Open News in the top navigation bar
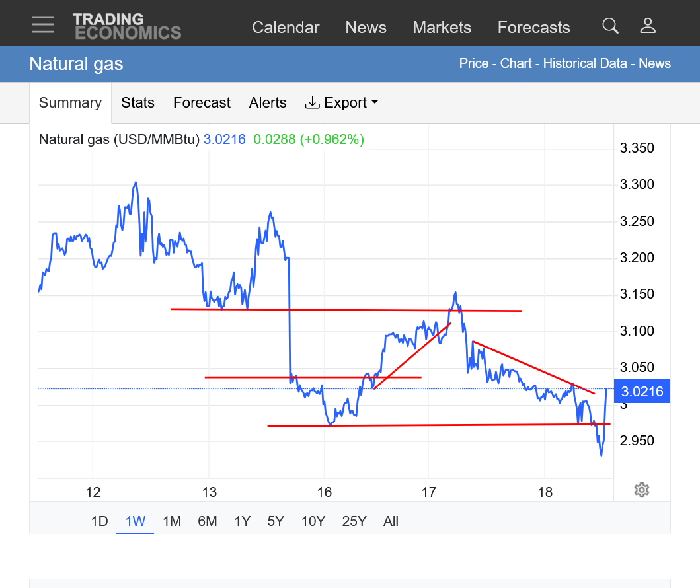 [x=366, y=28]
